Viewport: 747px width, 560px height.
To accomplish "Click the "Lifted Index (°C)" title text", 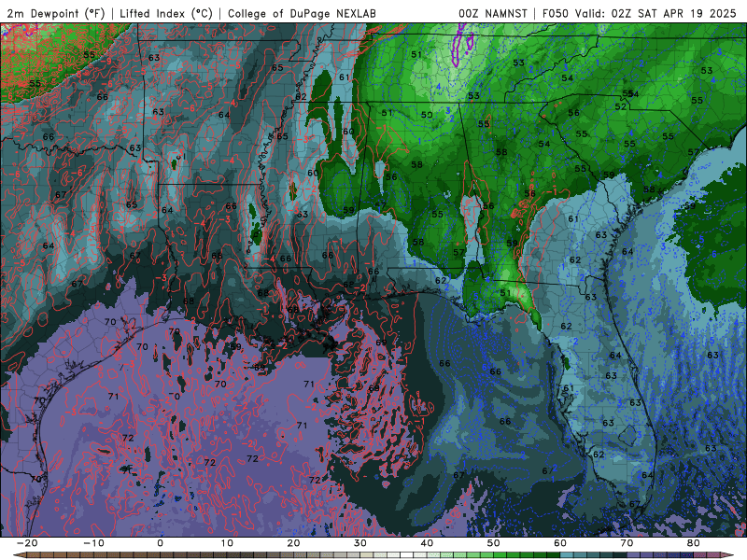I will pos(166,13).
